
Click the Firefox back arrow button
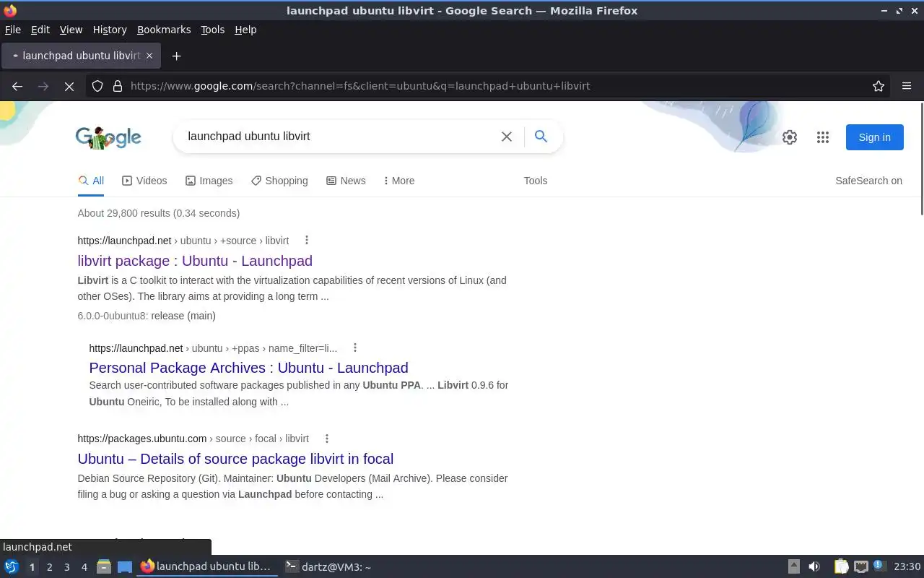click(x=17, y=86)
